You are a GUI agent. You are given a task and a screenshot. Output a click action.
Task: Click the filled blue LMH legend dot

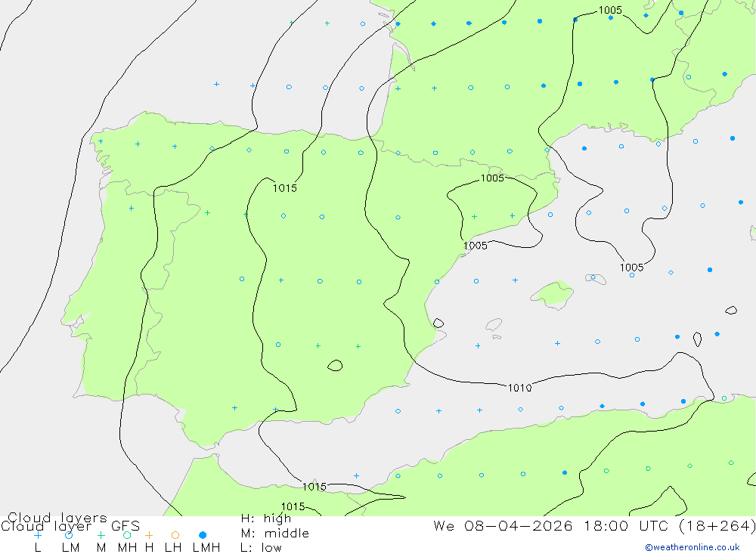click(203, 535)
